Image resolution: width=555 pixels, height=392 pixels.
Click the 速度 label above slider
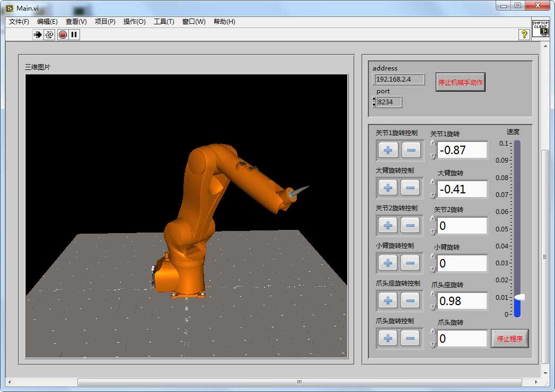pyautogui.click(x=513, y=132)
